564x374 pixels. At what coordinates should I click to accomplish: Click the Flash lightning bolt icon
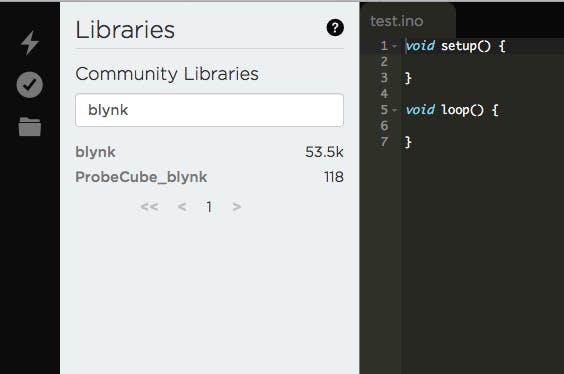tap(30, 42)
